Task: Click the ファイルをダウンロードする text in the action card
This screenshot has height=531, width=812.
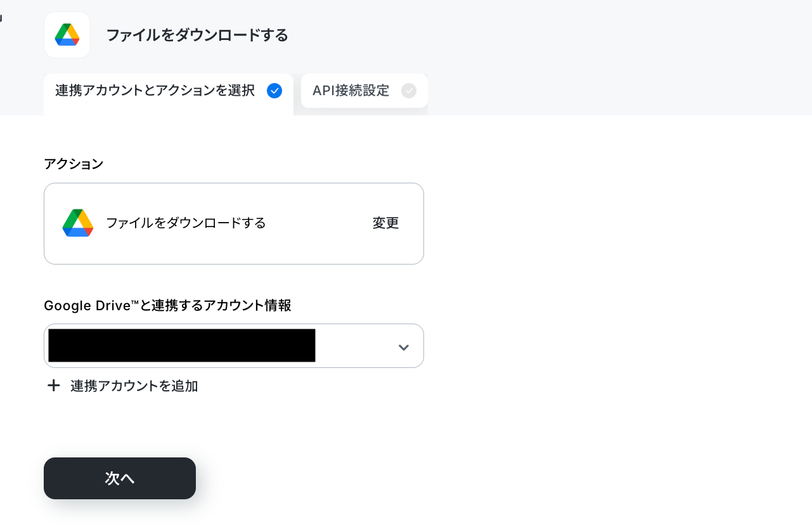Action: pos(186,223)
